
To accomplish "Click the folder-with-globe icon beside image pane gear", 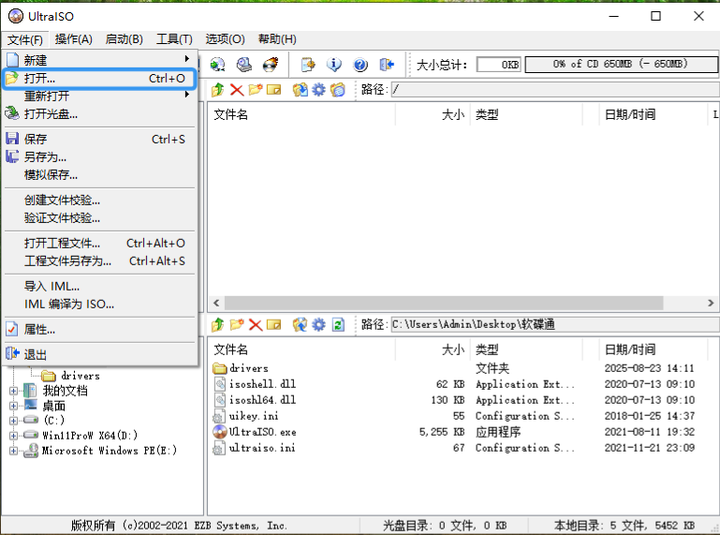I will coord(338,90).
